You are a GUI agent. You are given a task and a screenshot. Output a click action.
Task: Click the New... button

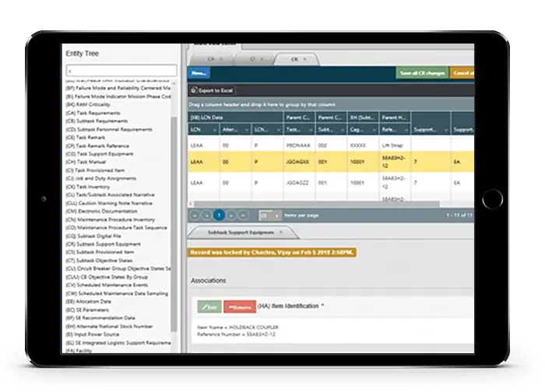(199, 73)
